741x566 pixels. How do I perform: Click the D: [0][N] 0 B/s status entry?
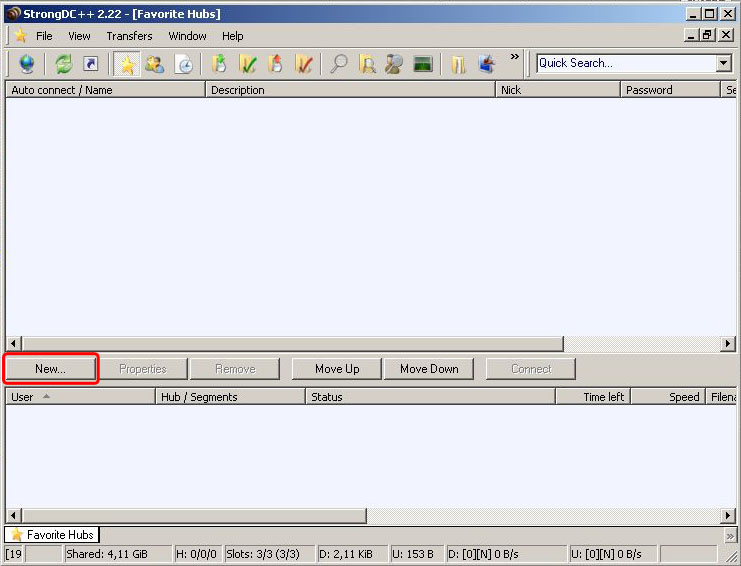(506, 554)
